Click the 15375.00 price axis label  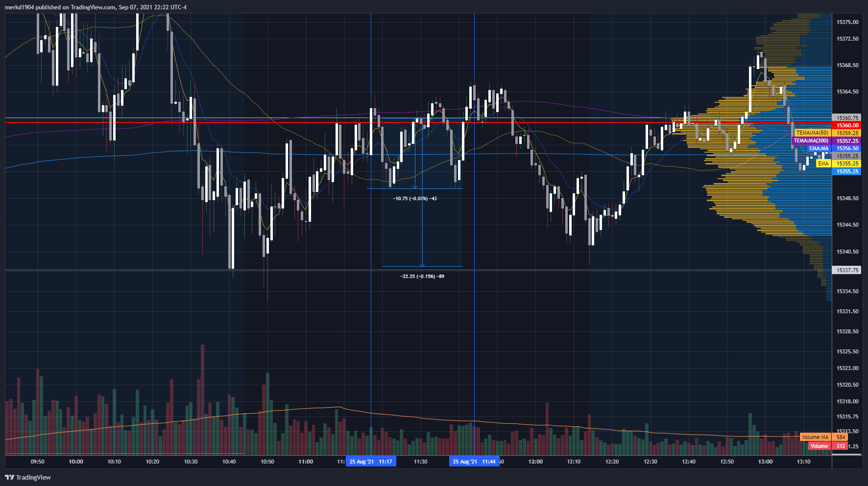(x=847, y=22)
